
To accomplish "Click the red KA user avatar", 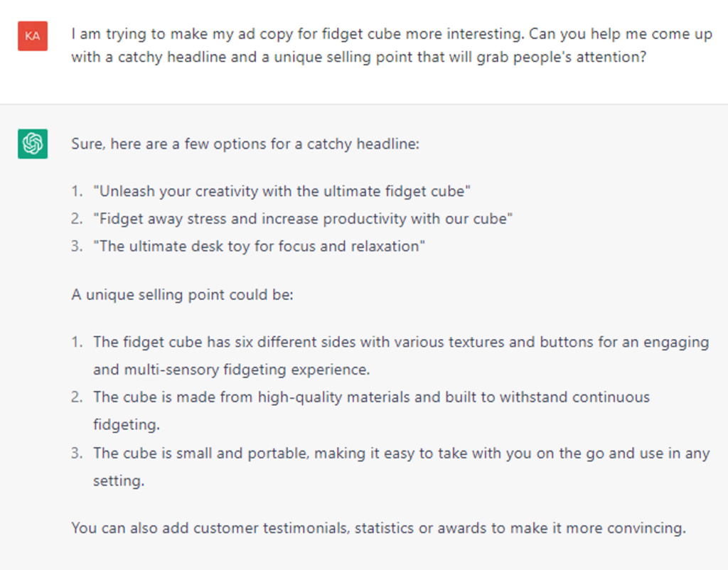I will [x=33, y=36].
